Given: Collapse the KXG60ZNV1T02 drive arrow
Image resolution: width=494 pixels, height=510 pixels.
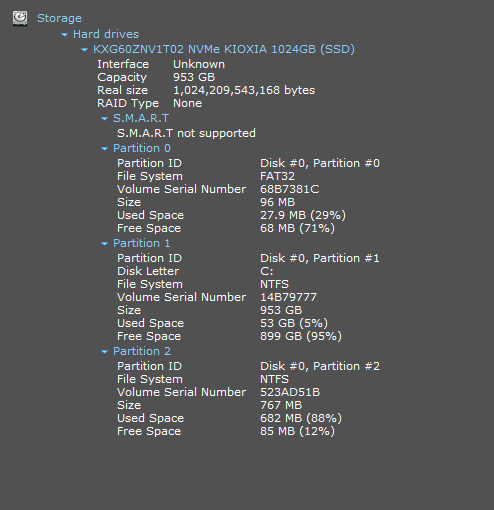Looking at the screenshot, I should point(84,50).
